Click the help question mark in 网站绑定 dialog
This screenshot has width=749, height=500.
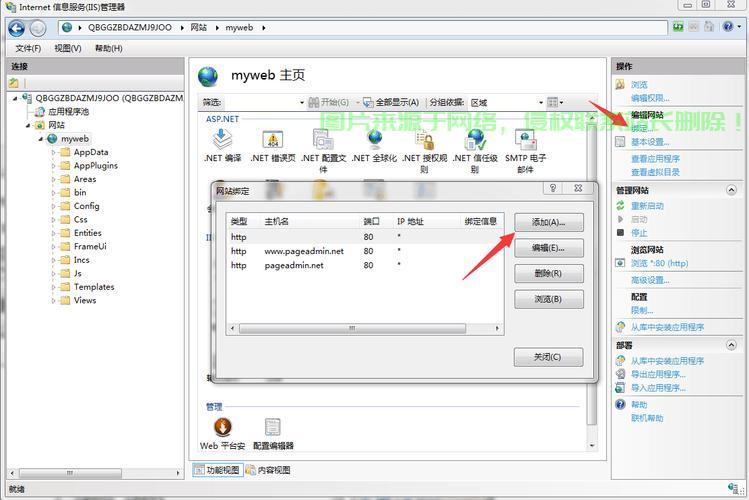click(x=553, y=188)
